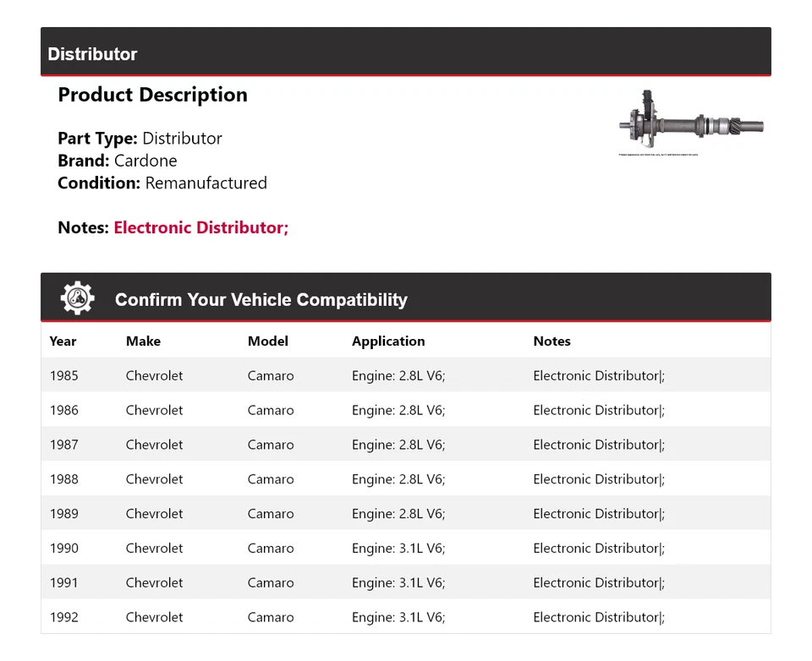Click the gear compatibility icon
The height and width of the screenshot is (661, 812).
pos(77,298)
